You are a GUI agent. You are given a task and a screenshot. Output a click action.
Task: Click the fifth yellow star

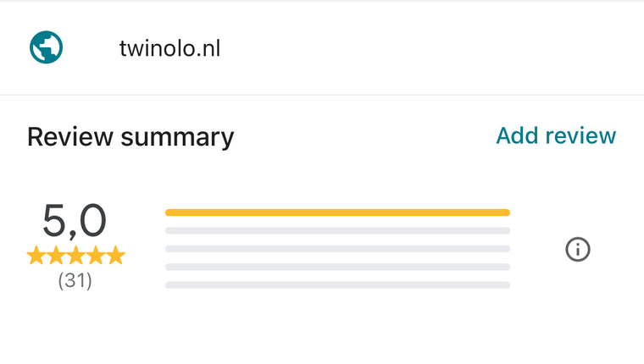[116, 256]
